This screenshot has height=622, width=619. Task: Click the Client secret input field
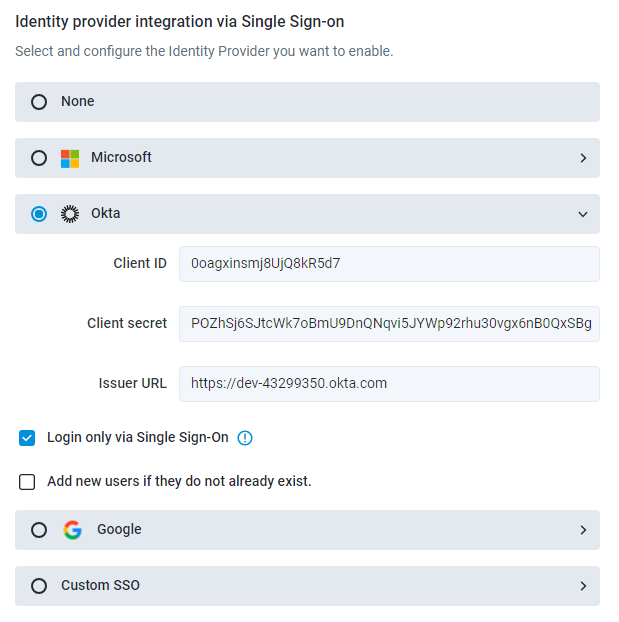tap(389, 324)
